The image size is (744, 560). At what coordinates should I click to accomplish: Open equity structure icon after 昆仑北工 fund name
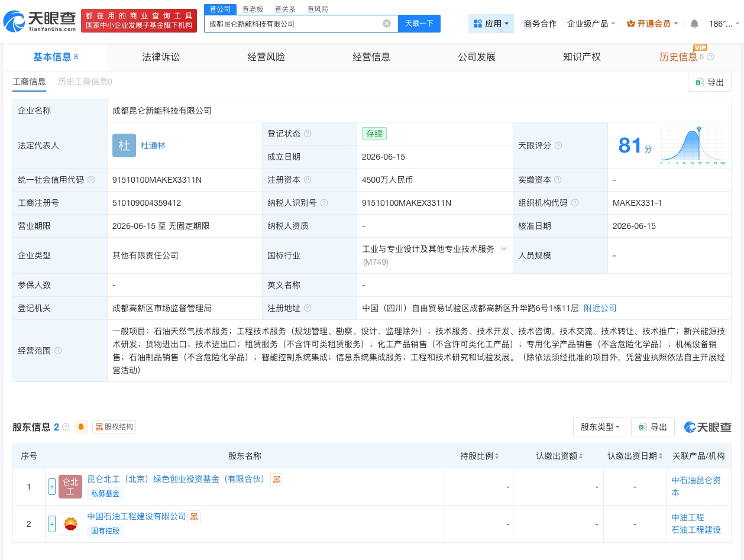pyautogui.click(x=276, y=480)
